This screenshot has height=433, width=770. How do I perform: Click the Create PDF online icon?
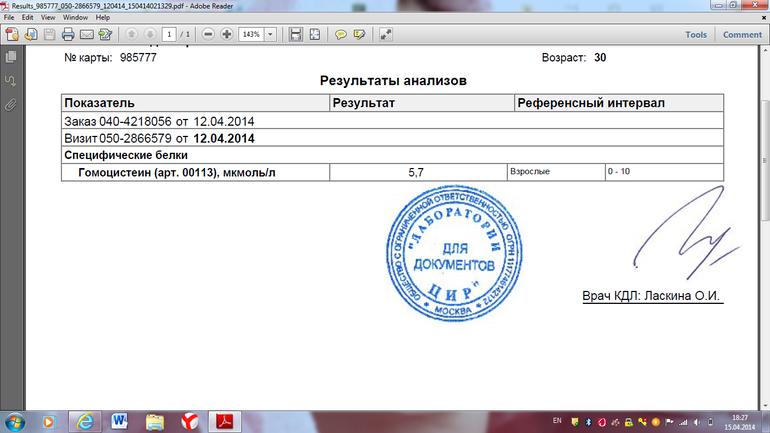pyautogui.click(x=12, y=34)
